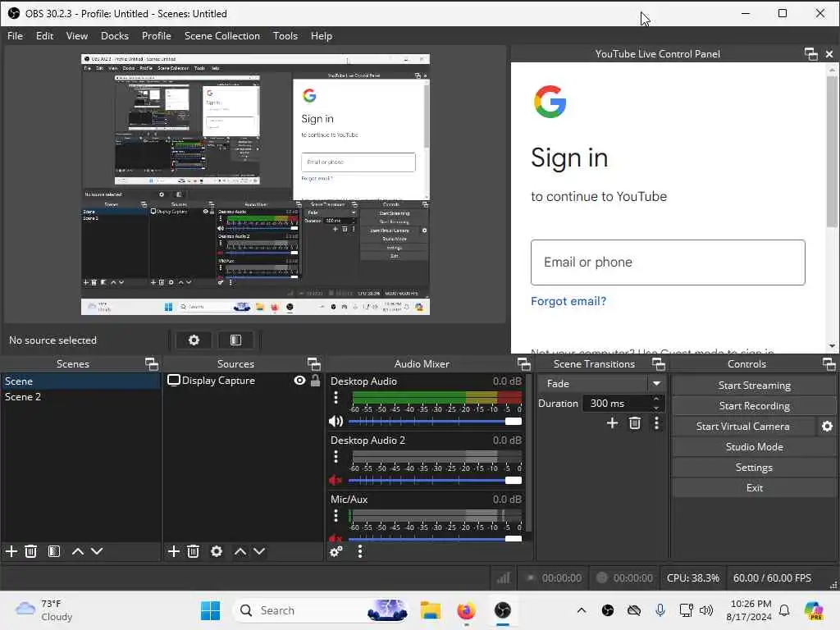The image size is (840, 630).
Task: Configure virtual camera gear icon
Action: point(827,427)
